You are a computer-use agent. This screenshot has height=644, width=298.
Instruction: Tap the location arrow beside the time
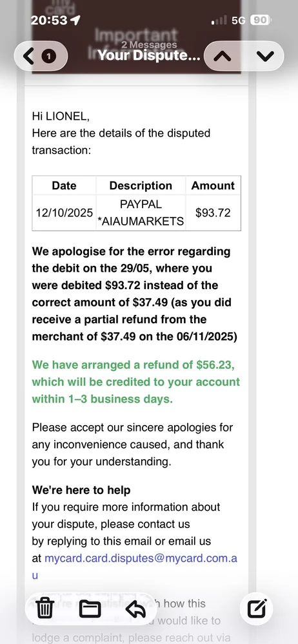pos(75,20)
